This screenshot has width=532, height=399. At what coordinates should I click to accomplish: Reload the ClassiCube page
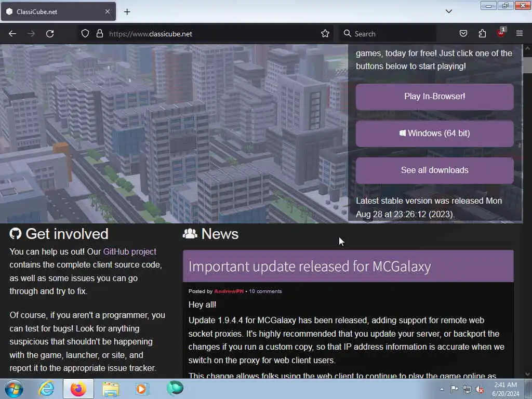click(50, 34)
